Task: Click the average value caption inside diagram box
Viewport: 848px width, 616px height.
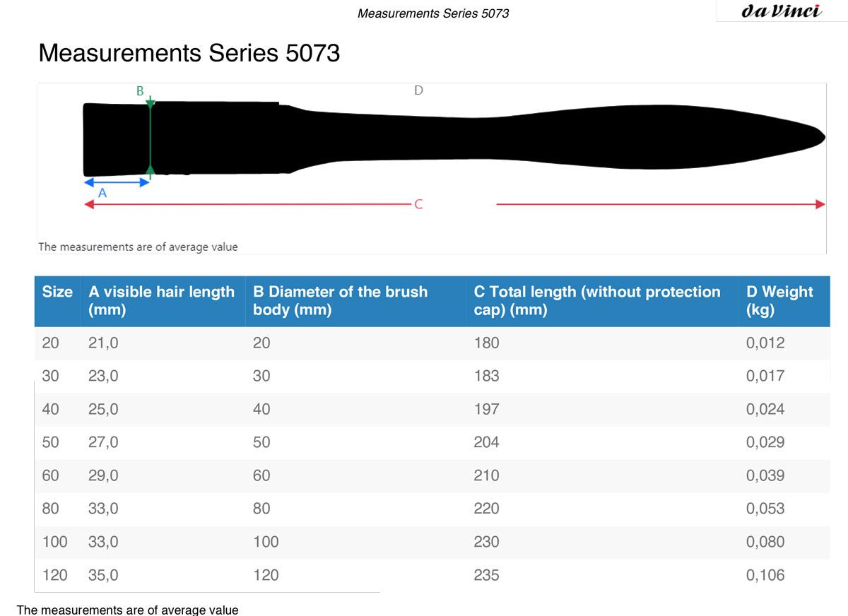Action: pos(138,247)
